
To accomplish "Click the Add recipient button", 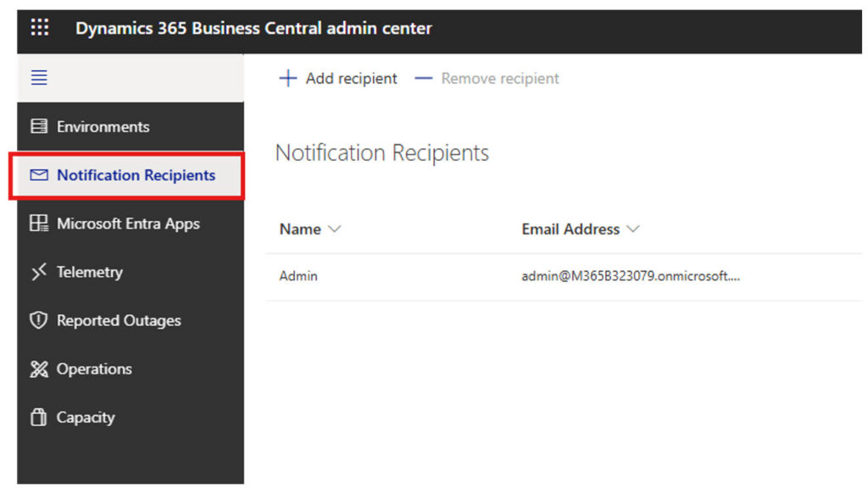I will (337, 79).
